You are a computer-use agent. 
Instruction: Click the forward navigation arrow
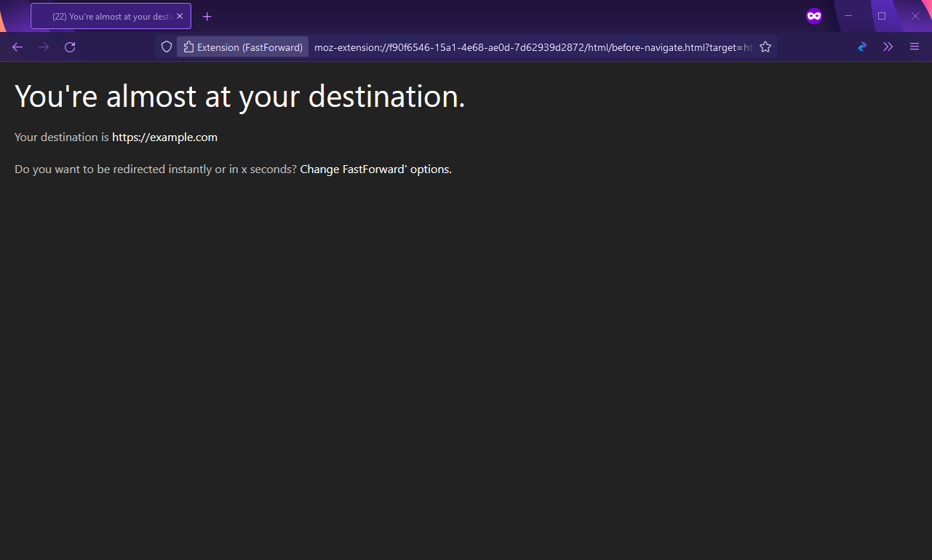(x=44, y=47)
